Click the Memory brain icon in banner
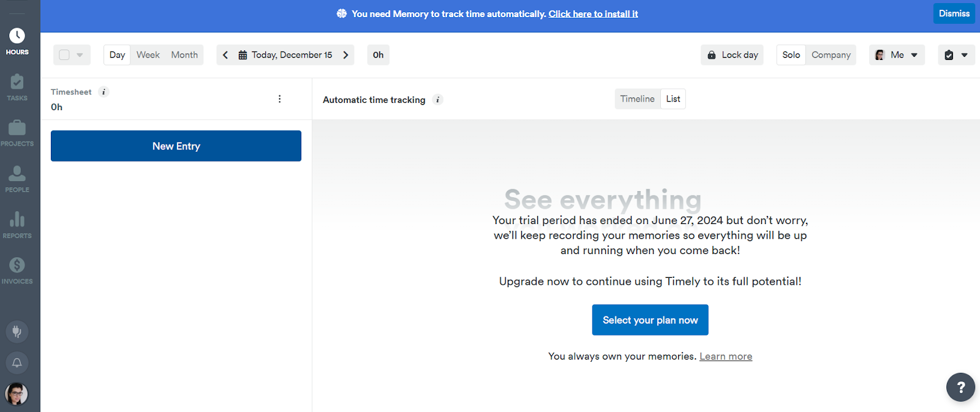The width and height of the screenshot is (980, 412). click(342, 13)
